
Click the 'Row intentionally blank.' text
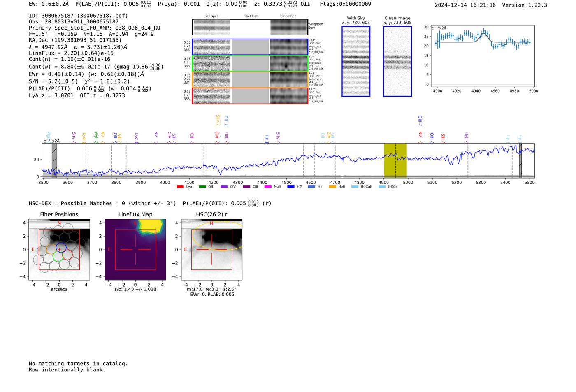pyautogui.click(x=67, y=370)
